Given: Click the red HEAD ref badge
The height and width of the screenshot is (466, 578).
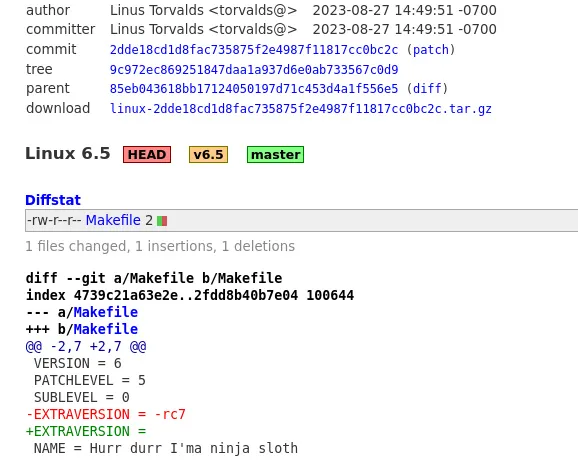Looking at the screenshot, I should coord(147,154).
